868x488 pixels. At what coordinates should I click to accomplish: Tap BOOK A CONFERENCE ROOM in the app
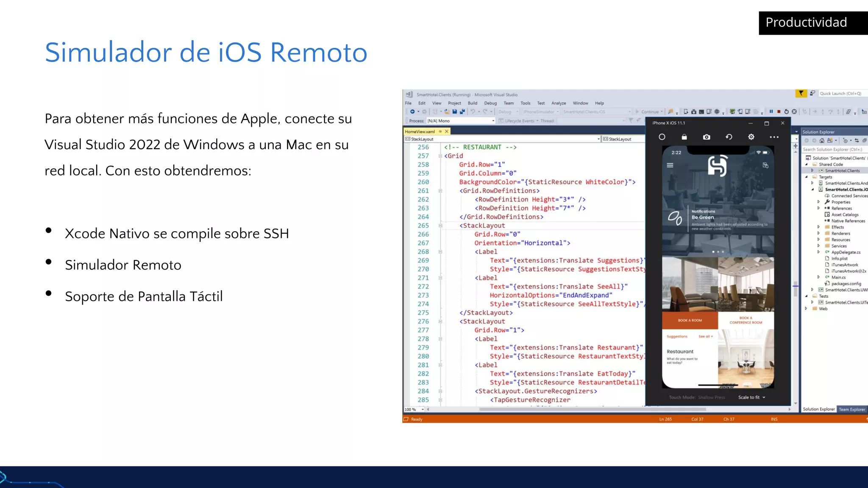click(x=746, y=320)
